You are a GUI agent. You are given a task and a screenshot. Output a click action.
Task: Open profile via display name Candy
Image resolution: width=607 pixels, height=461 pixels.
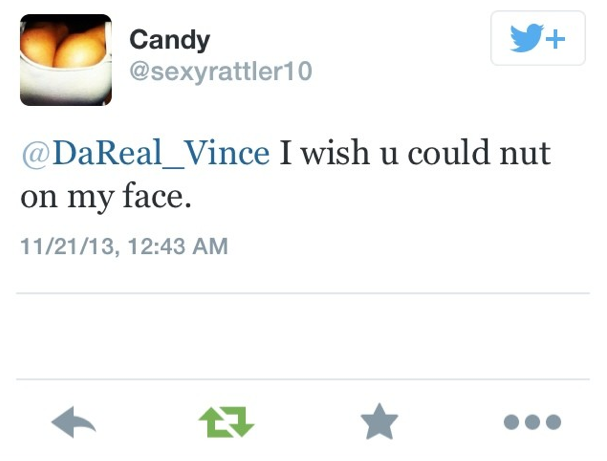(170, 40)
